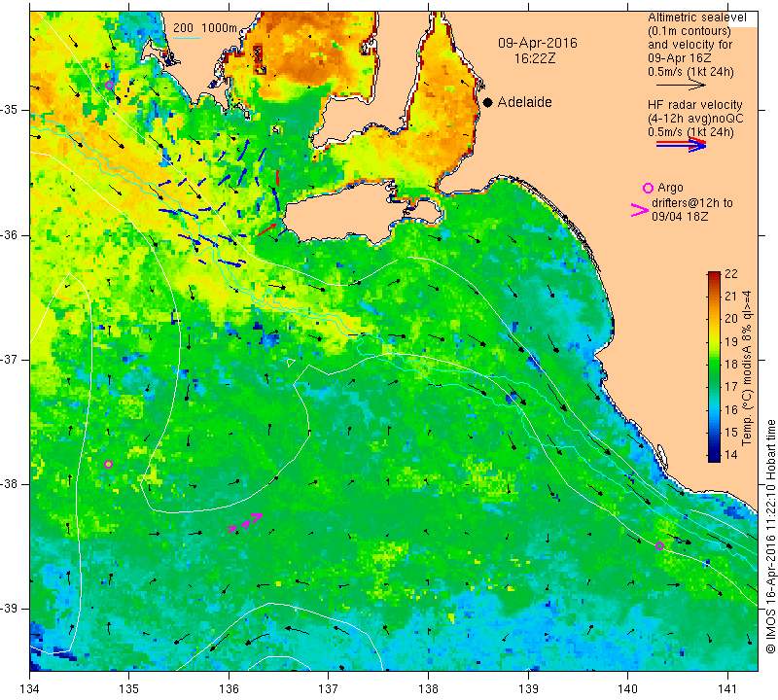Click the 140 longitude axis label
The height and width of the screenshot is (700, 778).
627,688
